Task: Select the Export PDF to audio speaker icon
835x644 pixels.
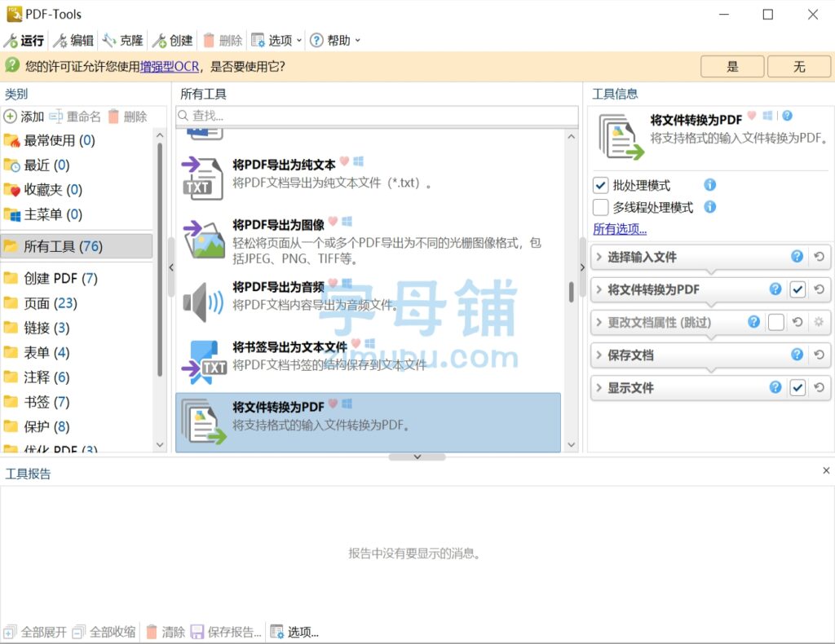Action: tap(202, 302)
